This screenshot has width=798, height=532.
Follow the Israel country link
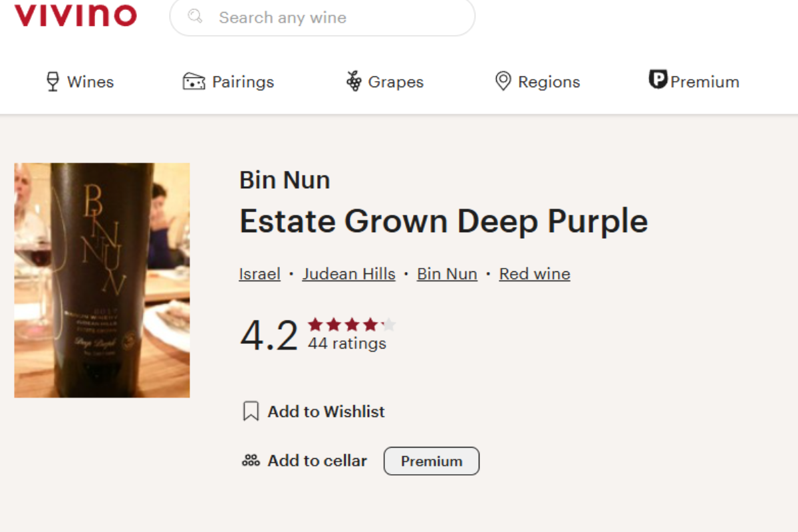click(259, 274)
